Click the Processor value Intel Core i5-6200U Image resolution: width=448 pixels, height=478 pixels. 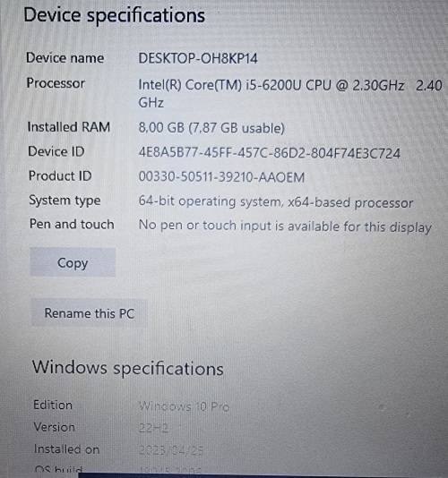click(290, 93)
